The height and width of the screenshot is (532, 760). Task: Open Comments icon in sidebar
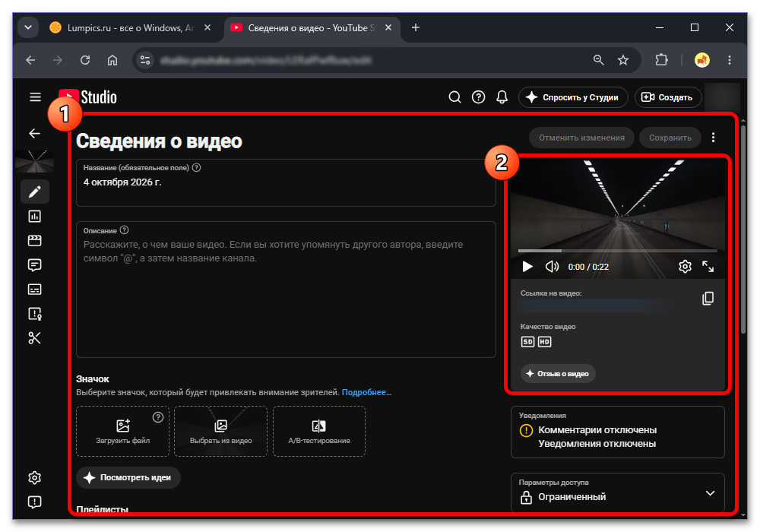pos(34,264)
